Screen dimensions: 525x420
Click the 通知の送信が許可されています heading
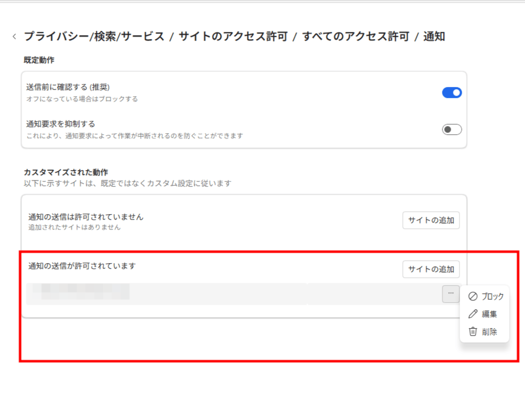pyautogui.click(x=82, y=266)
